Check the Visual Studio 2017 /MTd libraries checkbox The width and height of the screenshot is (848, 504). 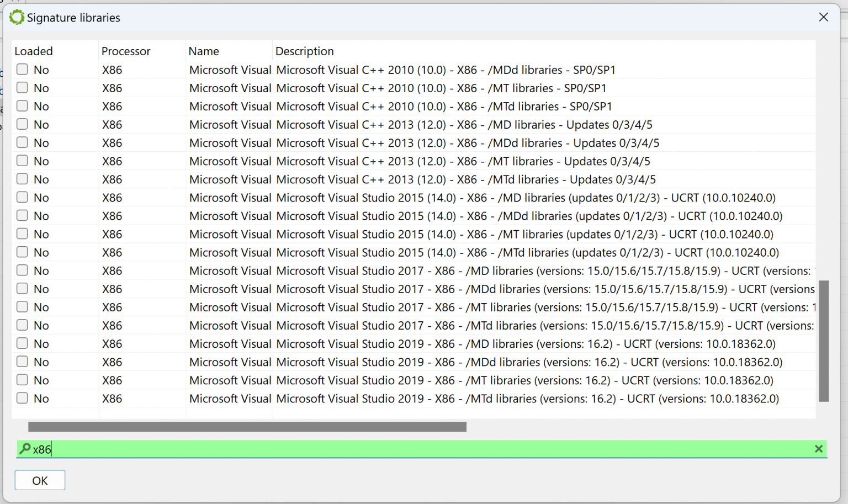(22, 325)
